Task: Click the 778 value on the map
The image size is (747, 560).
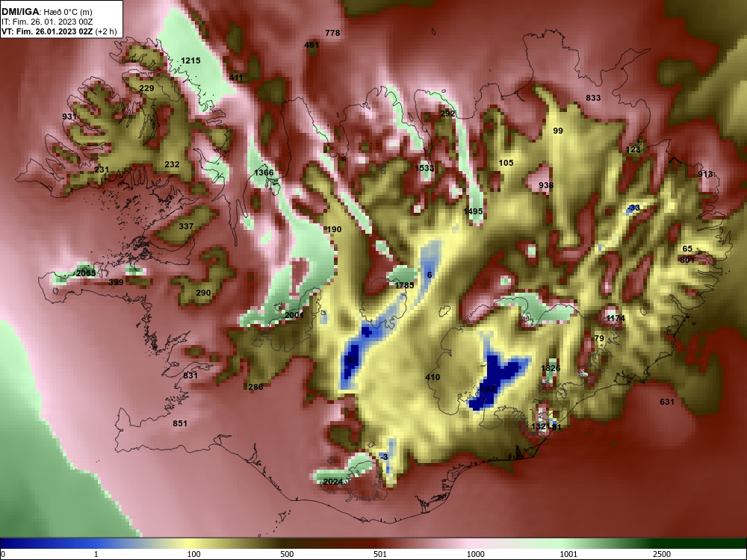Action: pos(332,33)
